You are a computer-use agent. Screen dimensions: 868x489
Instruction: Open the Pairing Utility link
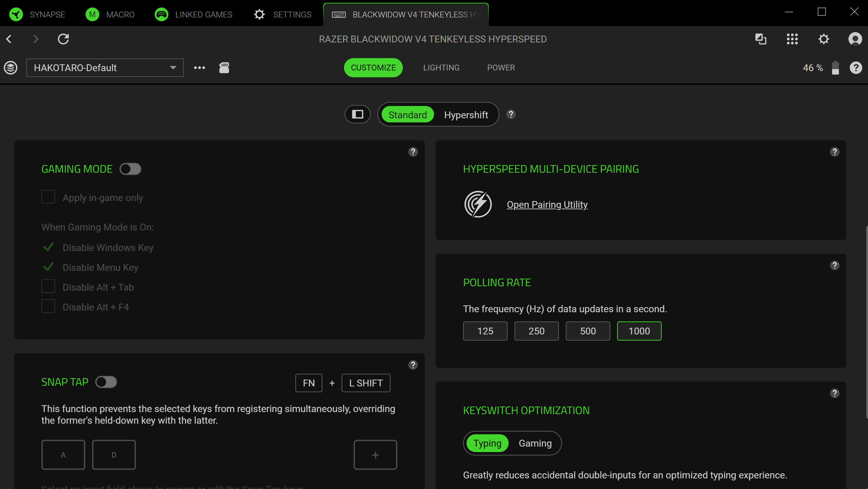pos(547,204)
